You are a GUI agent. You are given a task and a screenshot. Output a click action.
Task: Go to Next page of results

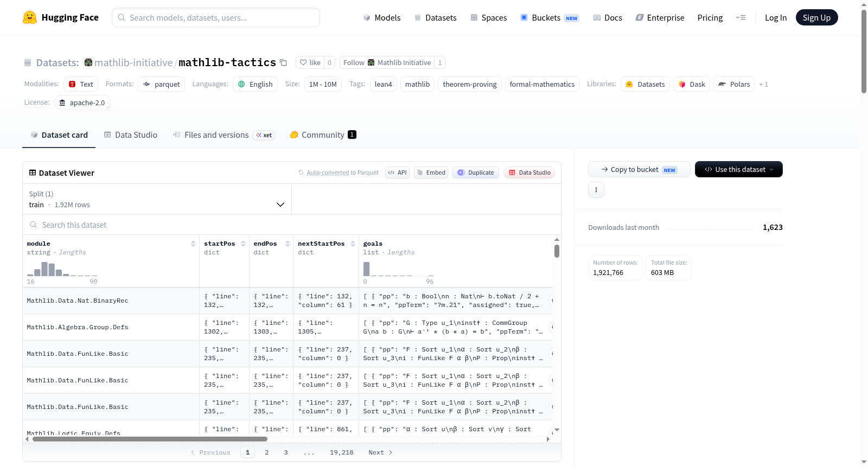(380, 452)
